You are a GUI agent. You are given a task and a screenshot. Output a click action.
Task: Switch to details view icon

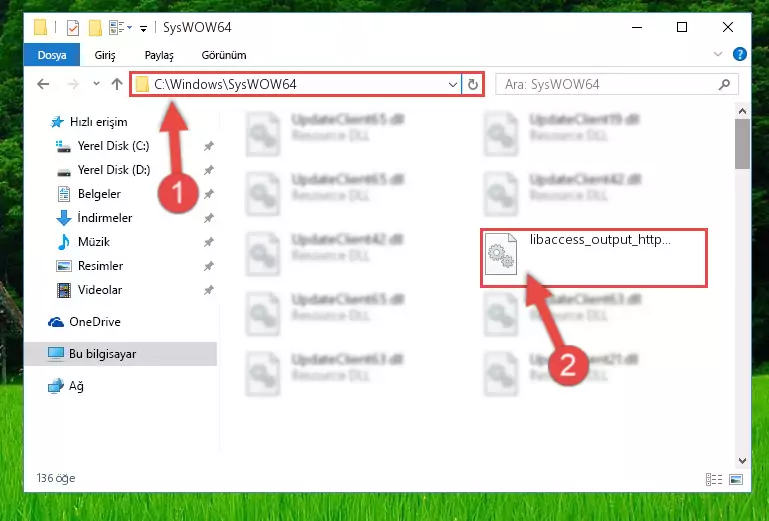point(714,479)
